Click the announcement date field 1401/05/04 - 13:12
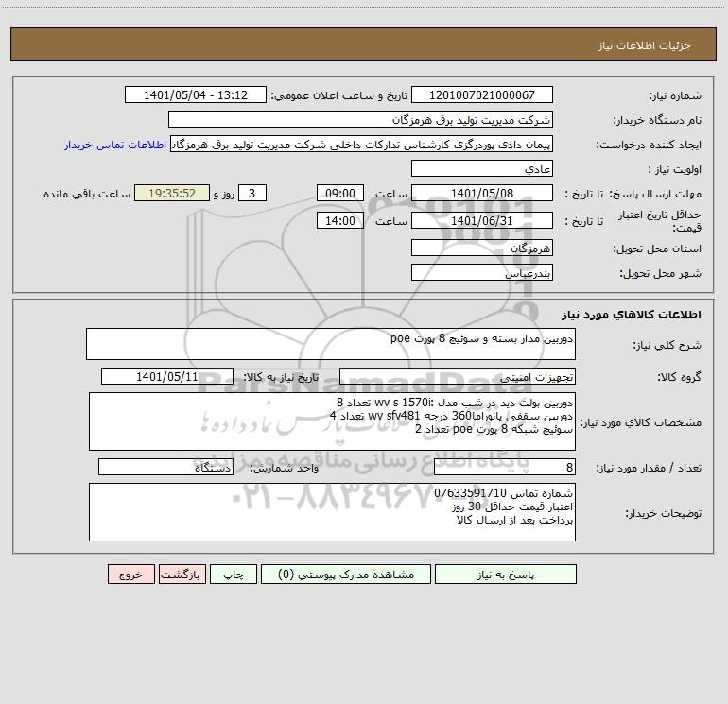This screenshot has height=704, width=728. [196, 95]
